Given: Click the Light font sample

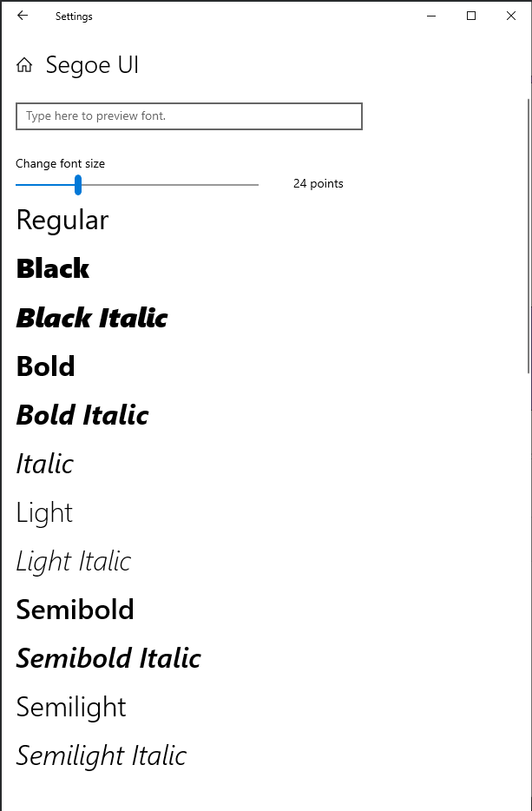Looking at the screenshot, I should pos(44,512).
